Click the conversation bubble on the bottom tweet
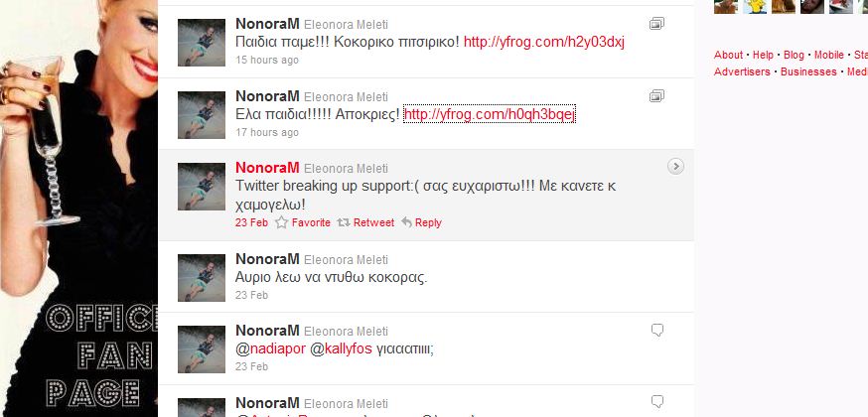 click(657, 402)
